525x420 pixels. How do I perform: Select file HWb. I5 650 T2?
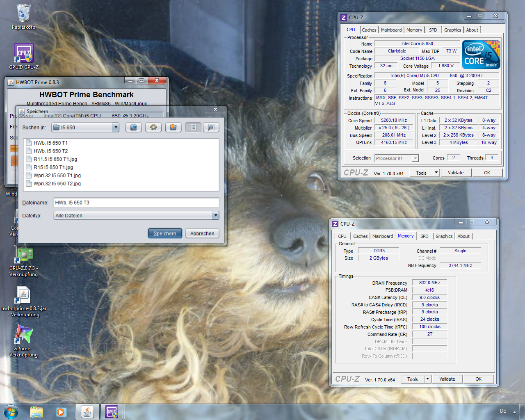coord(50,151)
